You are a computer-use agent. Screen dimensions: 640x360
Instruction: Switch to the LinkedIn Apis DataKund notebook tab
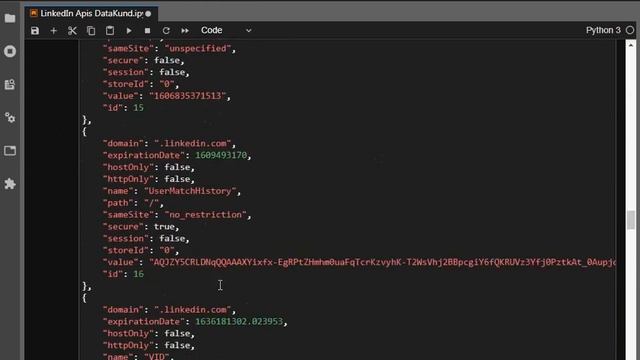(x=91, y=13)
